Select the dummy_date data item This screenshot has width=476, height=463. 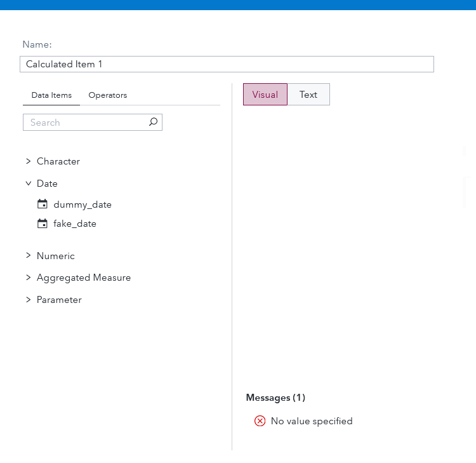click(x=83, y=205)
